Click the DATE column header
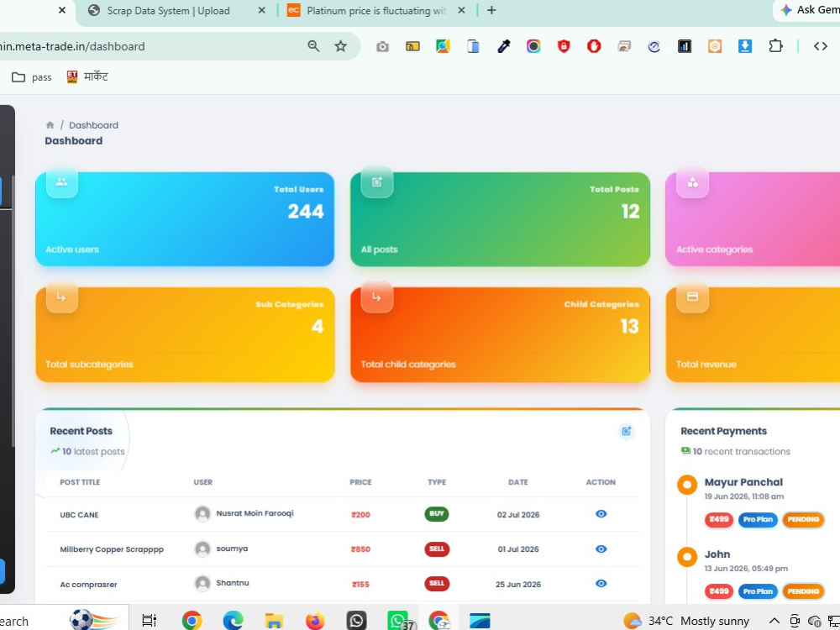 point(518,482)
